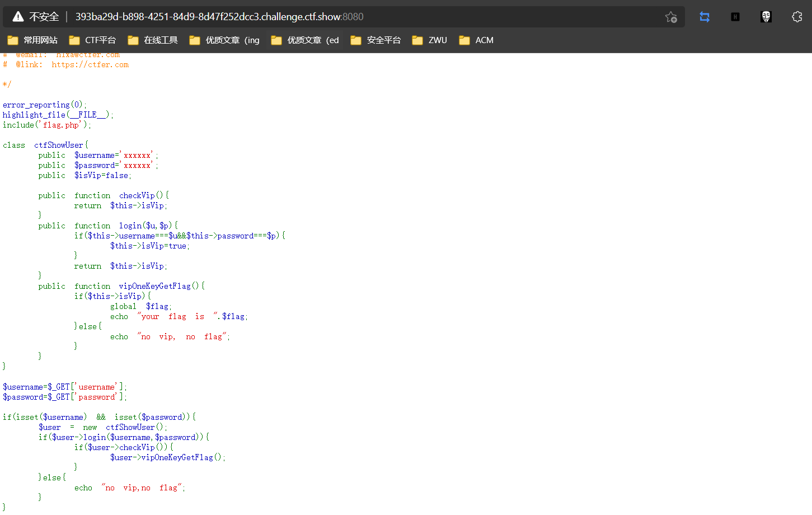812x515 pixels.
Task: Click the $isVip=false property line
Action: coord(85,175)
